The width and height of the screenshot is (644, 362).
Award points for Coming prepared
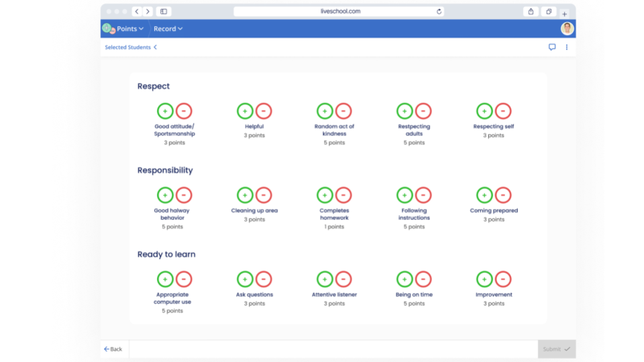pos(484,195)
